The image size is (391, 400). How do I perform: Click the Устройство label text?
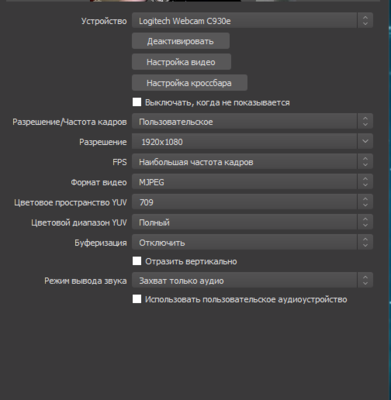pos(104,21)
